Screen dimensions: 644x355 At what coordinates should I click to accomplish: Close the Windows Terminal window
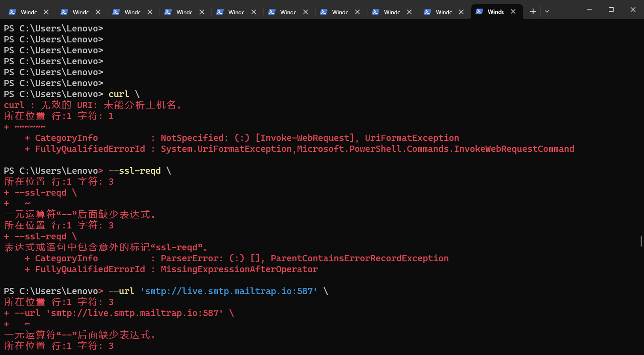(633, 10)
